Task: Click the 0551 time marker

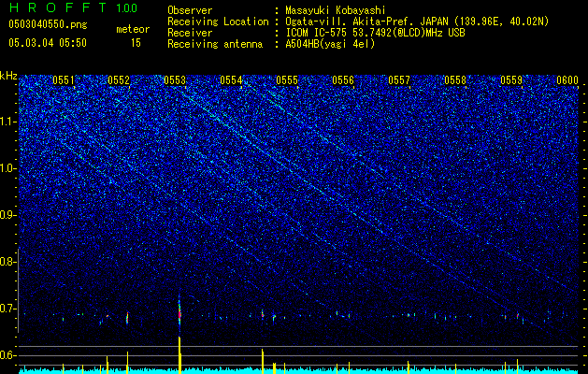Action: pyautogui.click(x=63, y=80)
